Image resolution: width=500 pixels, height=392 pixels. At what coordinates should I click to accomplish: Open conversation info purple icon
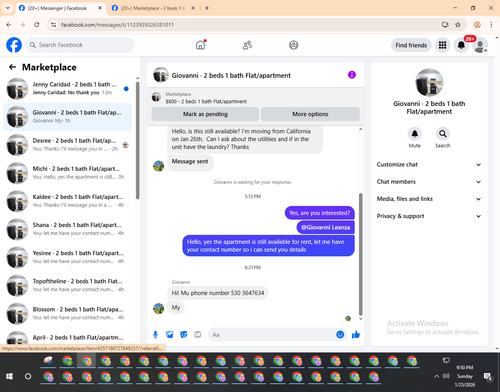(x=352, y=75)
